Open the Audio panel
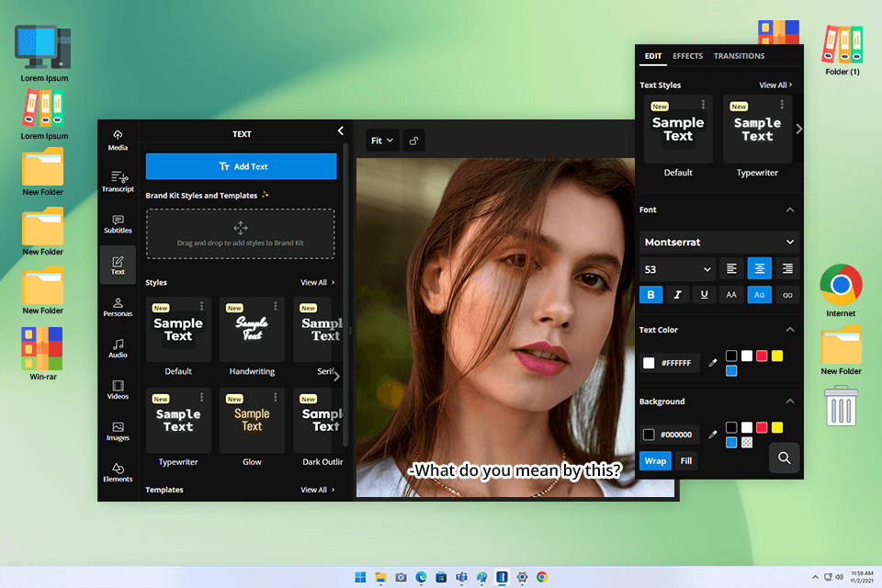Viewport: 882px width, 588px height. click(118, 347)
